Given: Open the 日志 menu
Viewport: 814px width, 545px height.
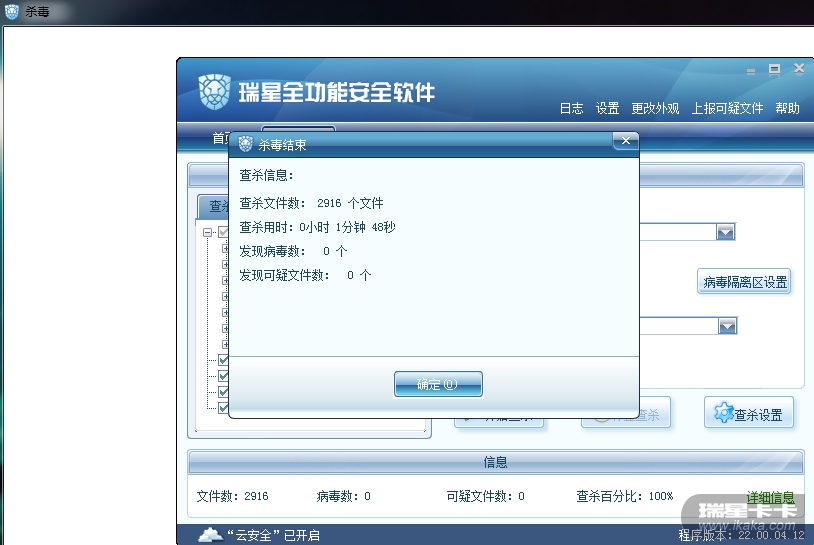Looking at the screenshot, I should pos(571,108).
